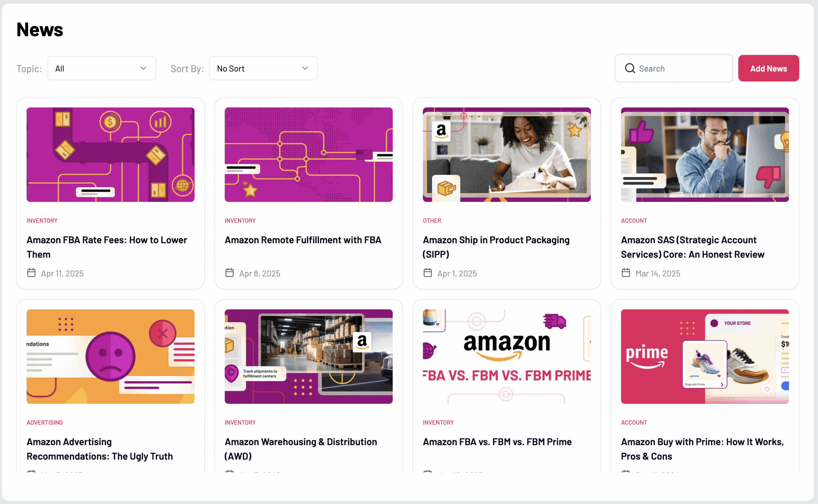Click the Sort By dropdown chevron arrow
The image size is (818, 504).
305,68
